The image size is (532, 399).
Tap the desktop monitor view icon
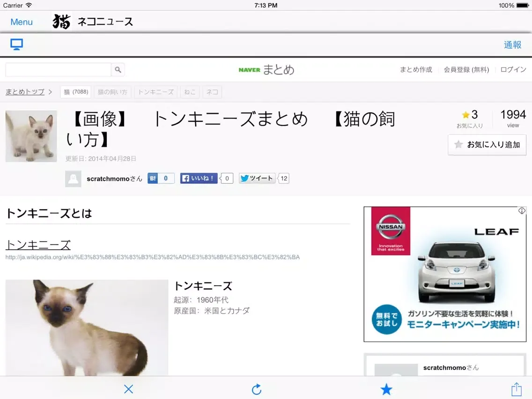coord(17,44)
